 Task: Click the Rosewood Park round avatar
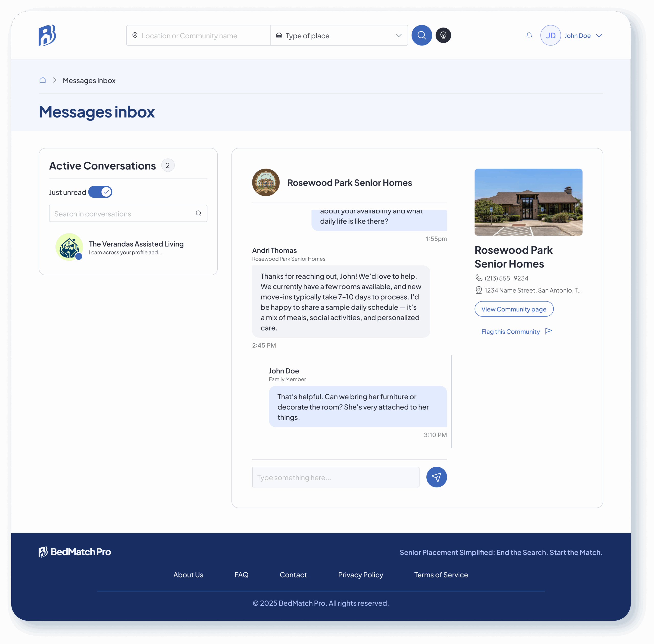[x=266, y=182]
